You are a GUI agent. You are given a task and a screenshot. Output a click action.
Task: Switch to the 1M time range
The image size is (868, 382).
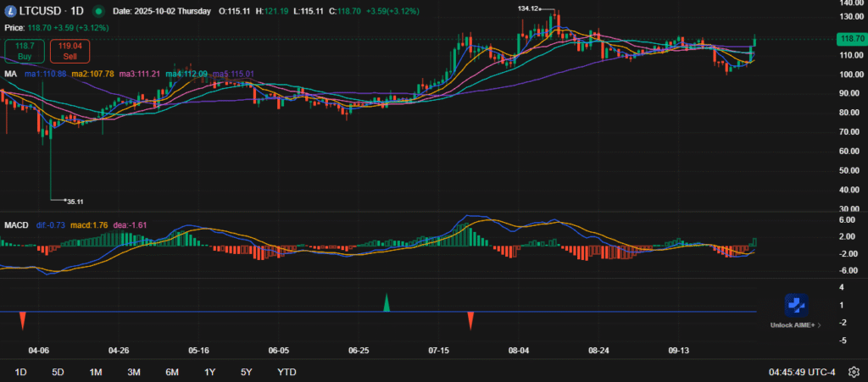point(96,372)
